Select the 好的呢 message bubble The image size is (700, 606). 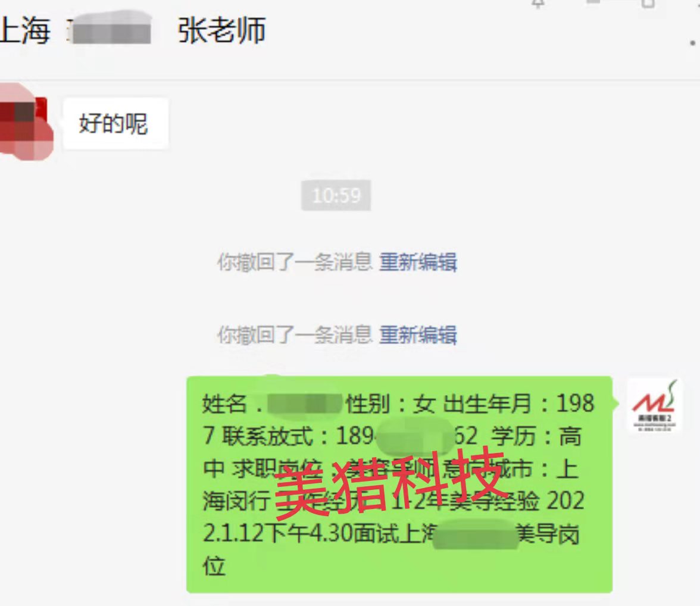click(115, 124)
